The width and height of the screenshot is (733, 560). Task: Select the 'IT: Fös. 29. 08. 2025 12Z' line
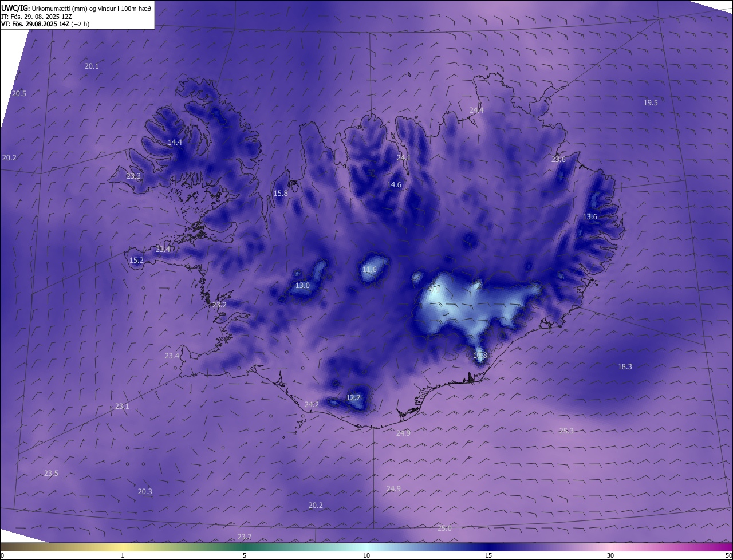[38, 16]
